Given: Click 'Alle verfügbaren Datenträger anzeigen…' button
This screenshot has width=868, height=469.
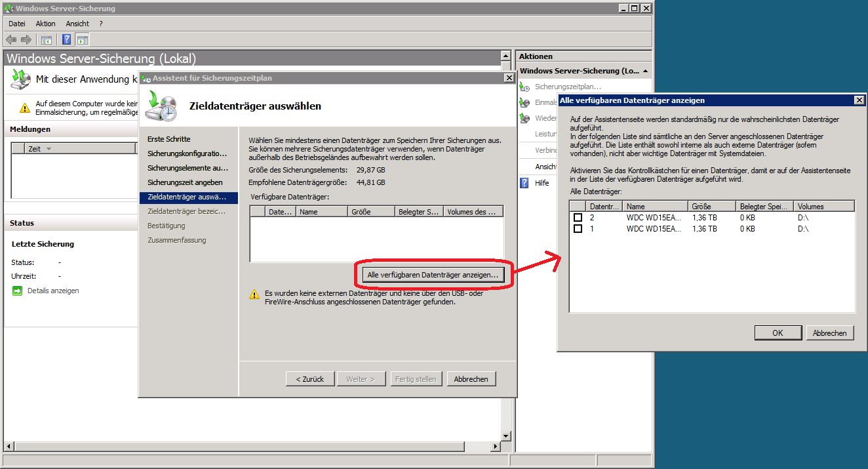Looking at the screenshot, I should (x=435, y=275).
